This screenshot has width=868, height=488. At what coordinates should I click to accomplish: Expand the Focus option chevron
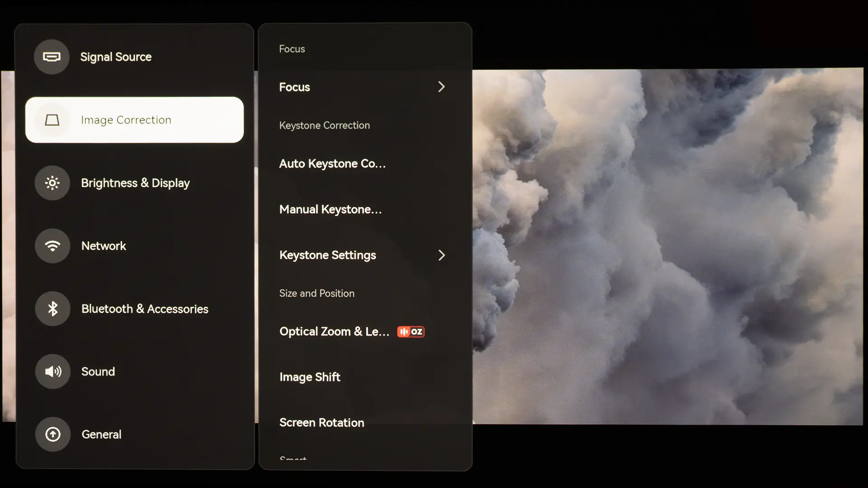(x=442, y=87)
